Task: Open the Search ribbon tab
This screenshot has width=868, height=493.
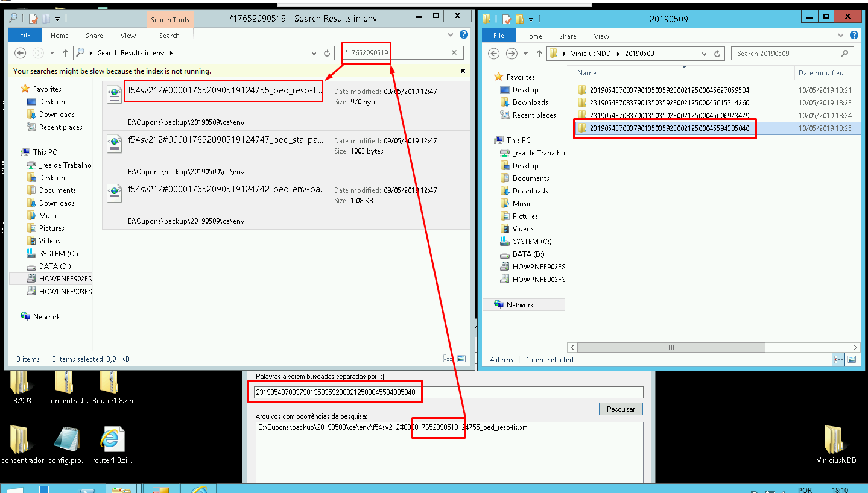Action: click(x=169, y=36)
